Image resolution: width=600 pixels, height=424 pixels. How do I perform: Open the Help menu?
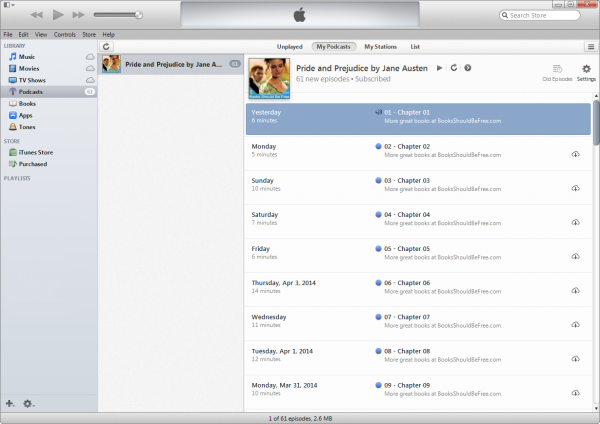click(109, 34)
